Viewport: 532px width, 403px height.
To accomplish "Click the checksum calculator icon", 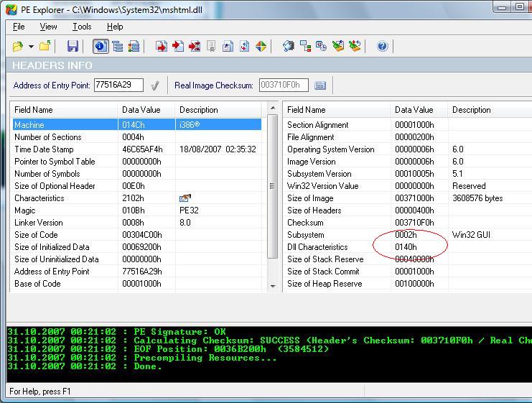I will [320, 85].
